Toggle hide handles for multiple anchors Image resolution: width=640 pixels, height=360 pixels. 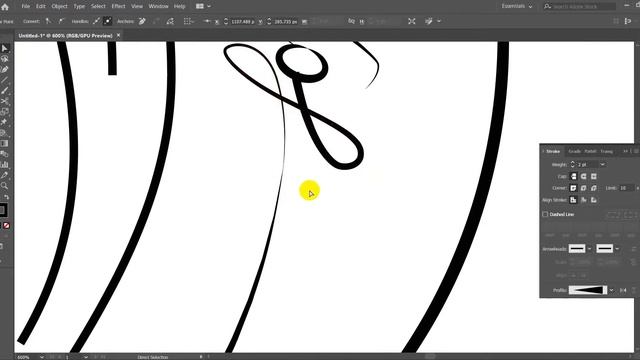point(108,21)
